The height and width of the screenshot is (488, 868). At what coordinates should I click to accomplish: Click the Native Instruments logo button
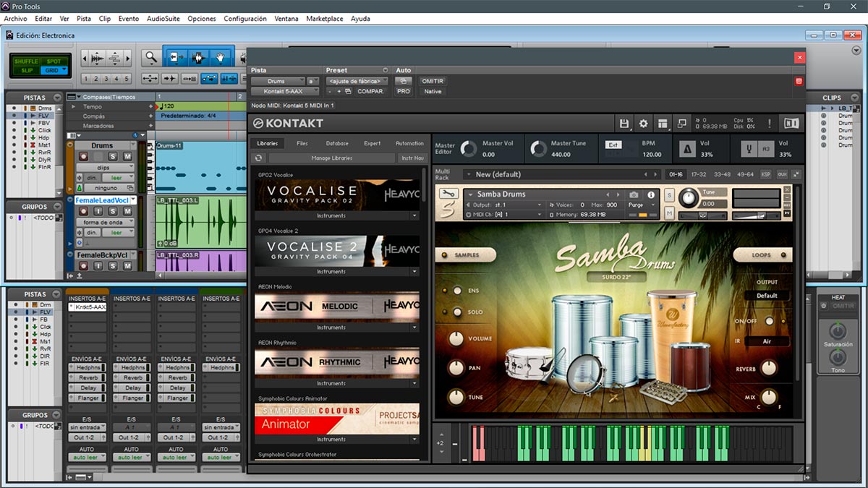coord(791,124)
